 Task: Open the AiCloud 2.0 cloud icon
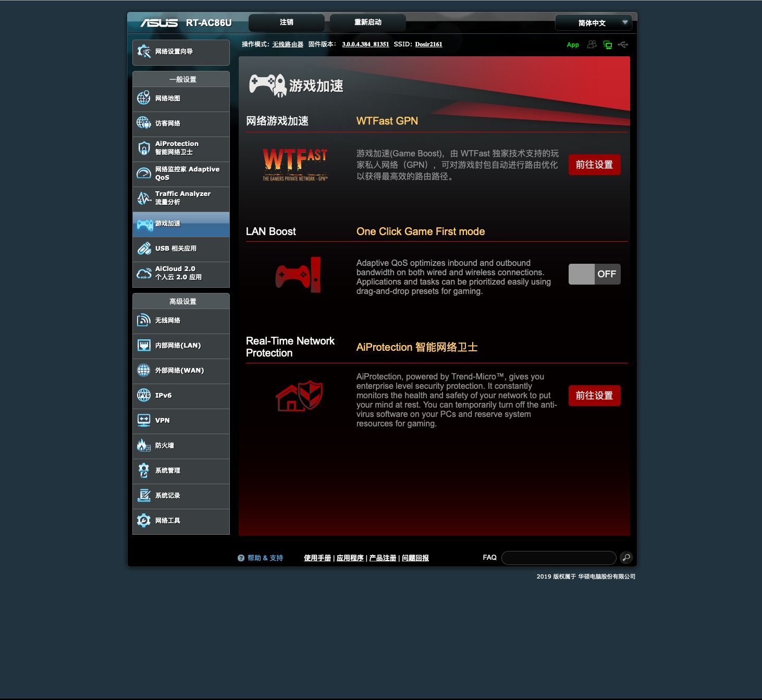click(x=144, y=273)
